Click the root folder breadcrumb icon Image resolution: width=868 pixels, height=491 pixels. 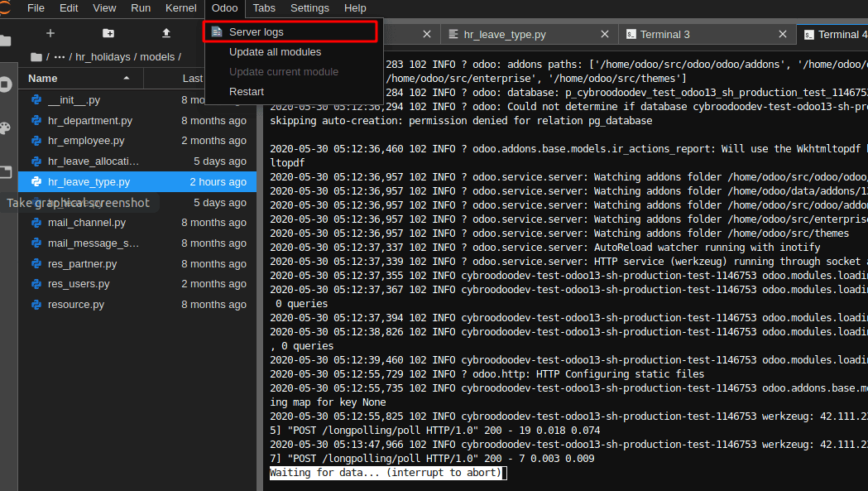(36, 57)
